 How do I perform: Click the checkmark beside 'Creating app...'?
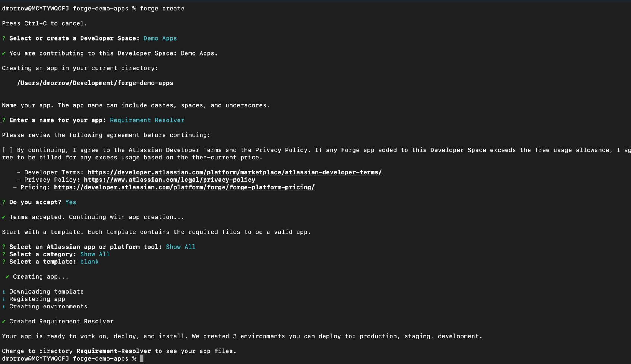7,276
